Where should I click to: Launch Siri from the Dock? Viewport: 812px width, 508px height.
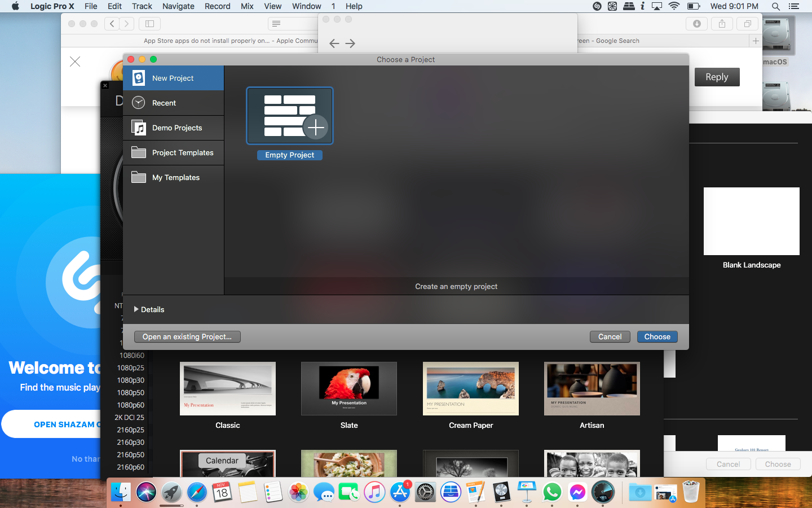coord(146,492)
